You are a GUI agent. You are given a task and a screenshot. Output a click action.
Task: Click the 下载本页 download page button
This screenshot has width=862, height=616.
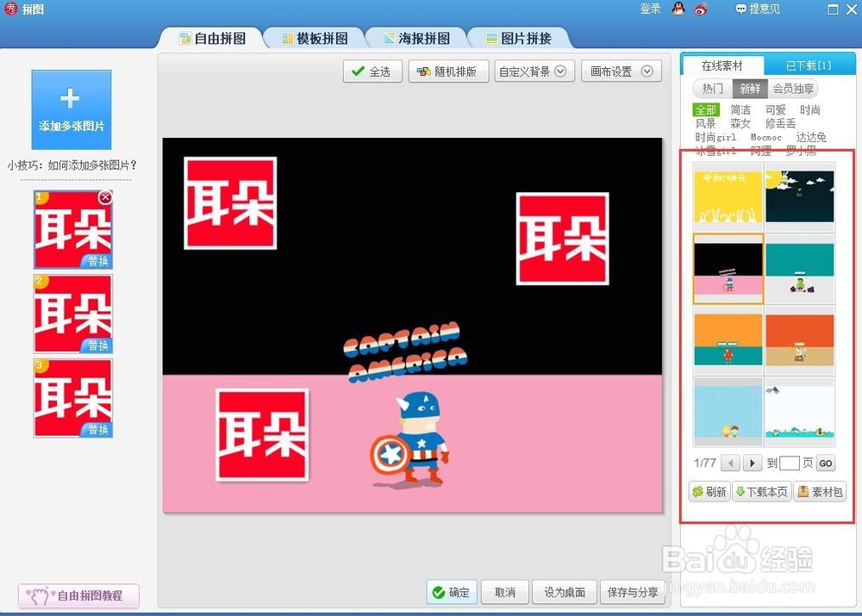[x=762, y=492]
